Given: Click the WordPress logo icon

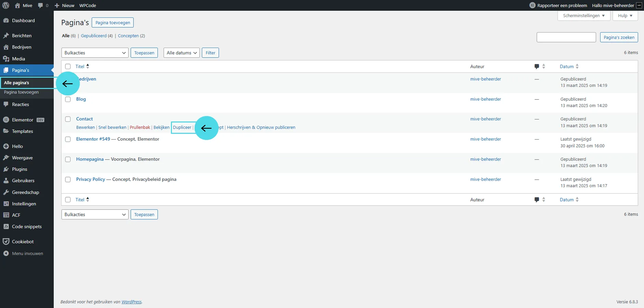Looking at the screenshot, I should (x=6, y=5).
